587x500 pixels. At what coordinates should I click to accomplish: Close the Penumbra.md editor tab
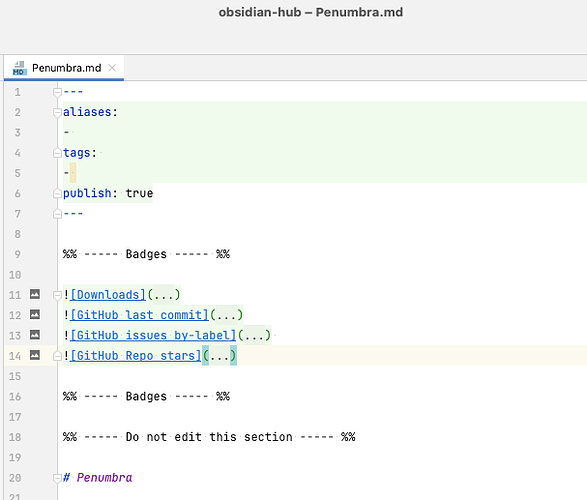[112, 68]
